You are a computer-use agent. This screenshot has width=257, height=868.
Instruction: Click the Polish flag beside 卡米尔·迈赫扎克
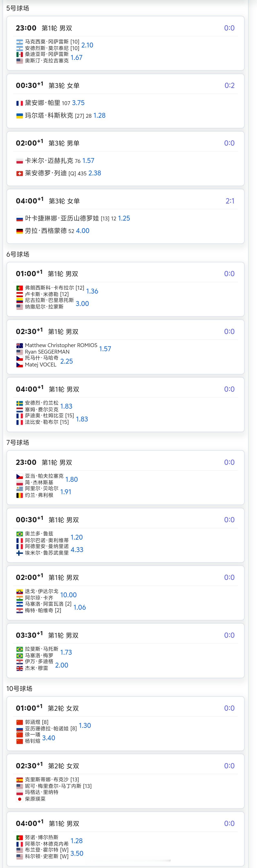point(20,161)
